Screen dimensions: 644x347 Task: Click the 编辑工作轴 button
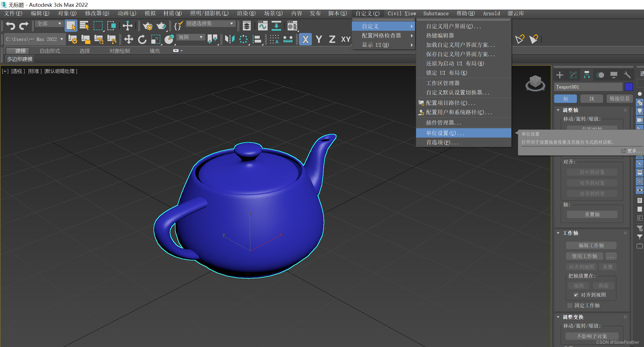(x=591, y=246)
